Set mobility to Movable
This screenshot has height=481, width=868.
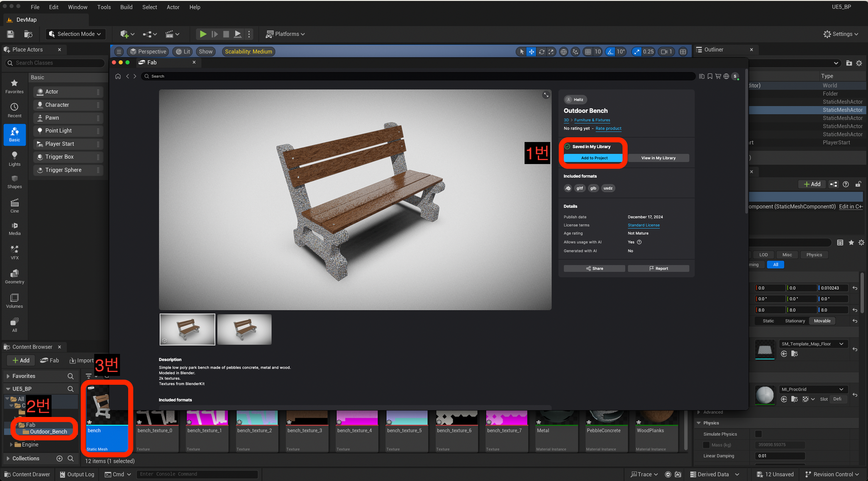click(x=822, y=321)
